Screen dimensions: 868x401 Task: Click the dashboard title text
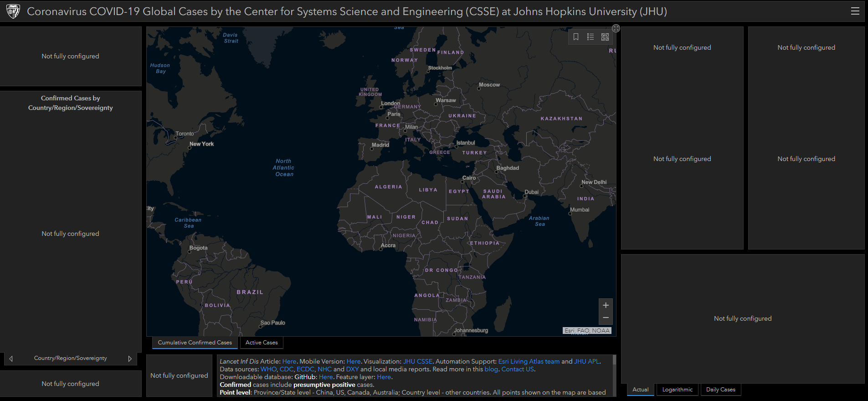click(x=347, y=11)
